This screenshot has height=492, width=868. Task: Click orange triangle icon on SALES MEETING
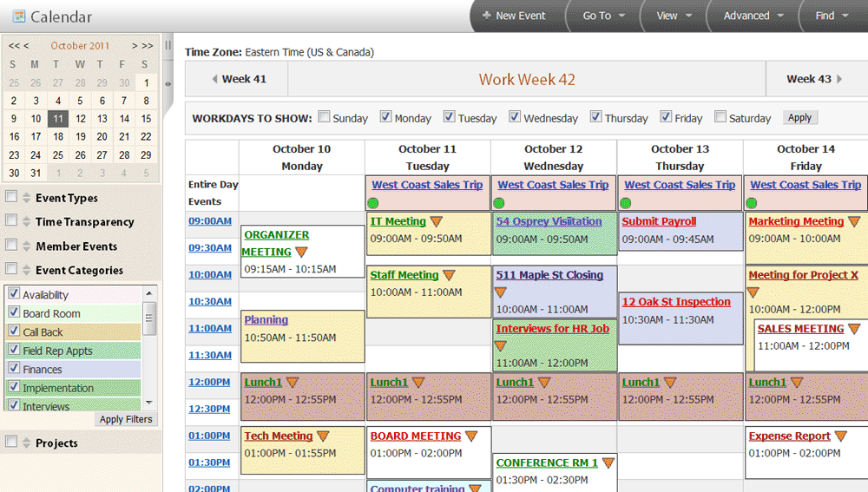[854, 329]
